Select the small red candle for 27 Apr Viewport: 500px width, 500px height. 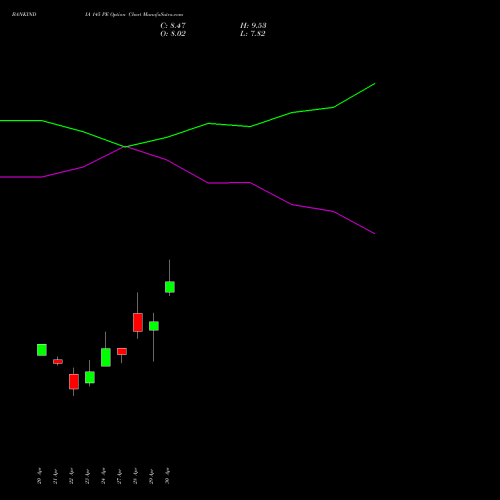click(122, 351)
